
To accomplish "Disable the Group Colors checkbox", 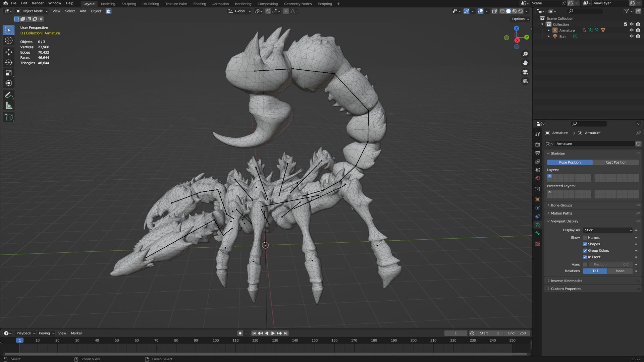I will click(585, 251).
